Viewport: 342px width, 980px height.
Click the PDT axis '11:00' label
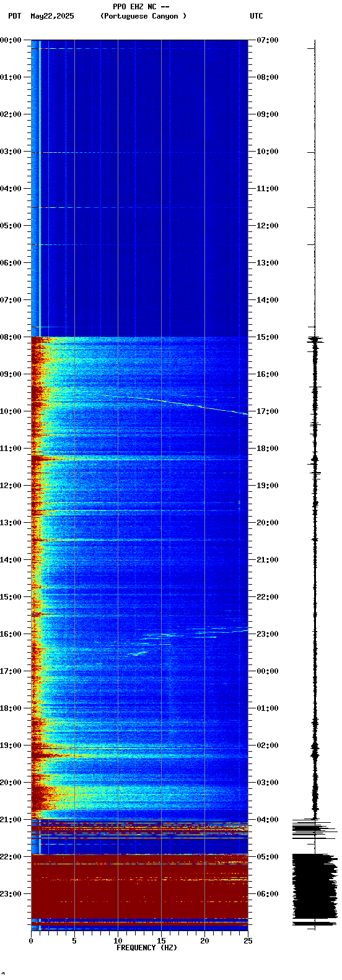tap(11, 449)
